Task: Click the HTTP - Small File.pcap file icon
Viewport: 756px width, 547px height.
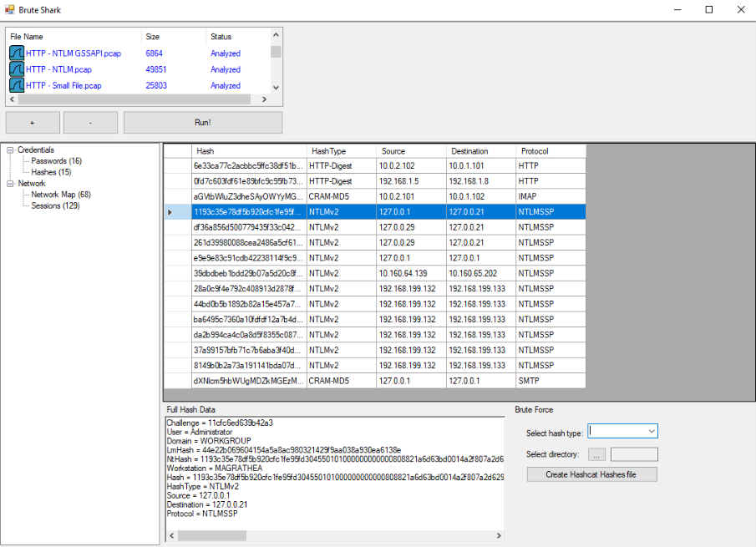Action: (17, 85)
